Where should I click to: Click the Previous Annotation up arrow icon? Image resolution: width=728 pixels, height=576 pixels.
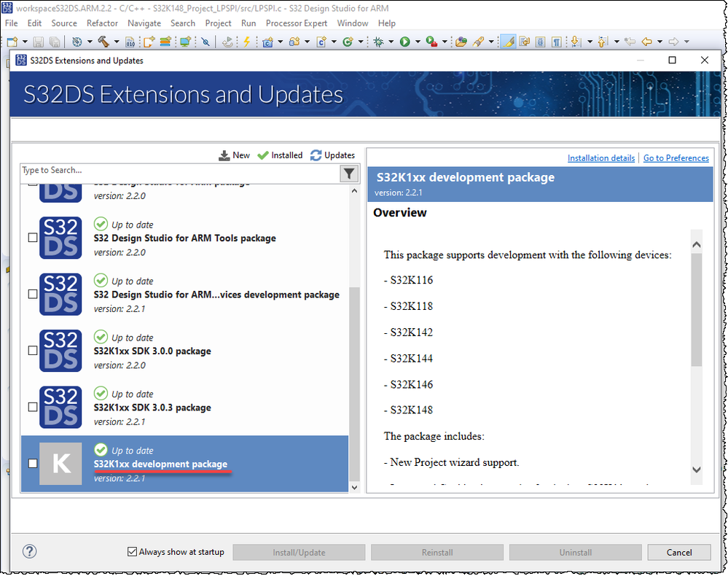pyautogui.click(x=603, y=42)
